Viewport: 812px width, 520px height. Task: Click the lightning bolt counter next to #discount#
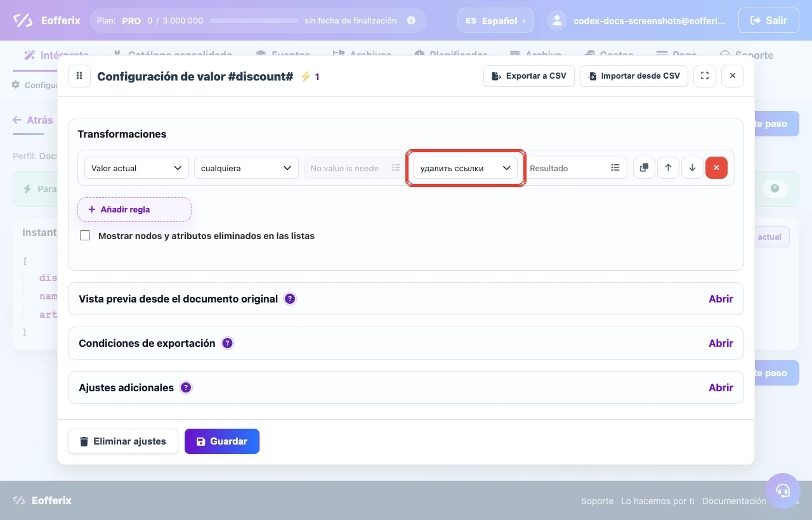310,77
